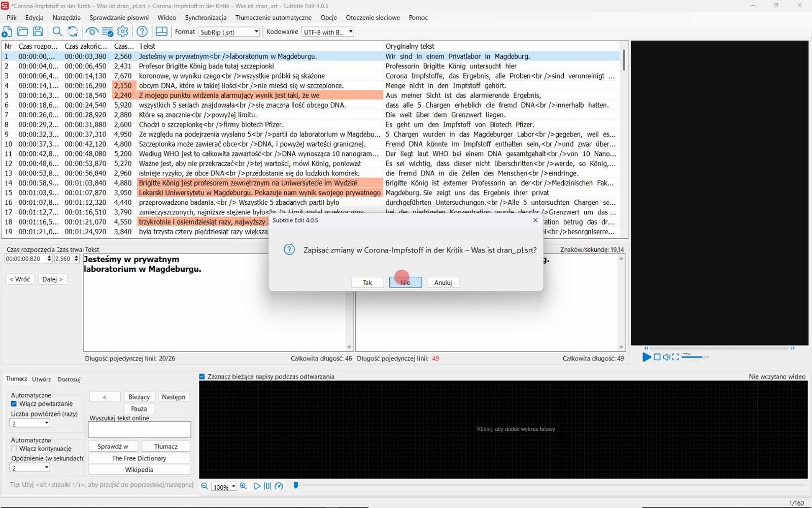Click the New subtitle file icon

[7, 31]
